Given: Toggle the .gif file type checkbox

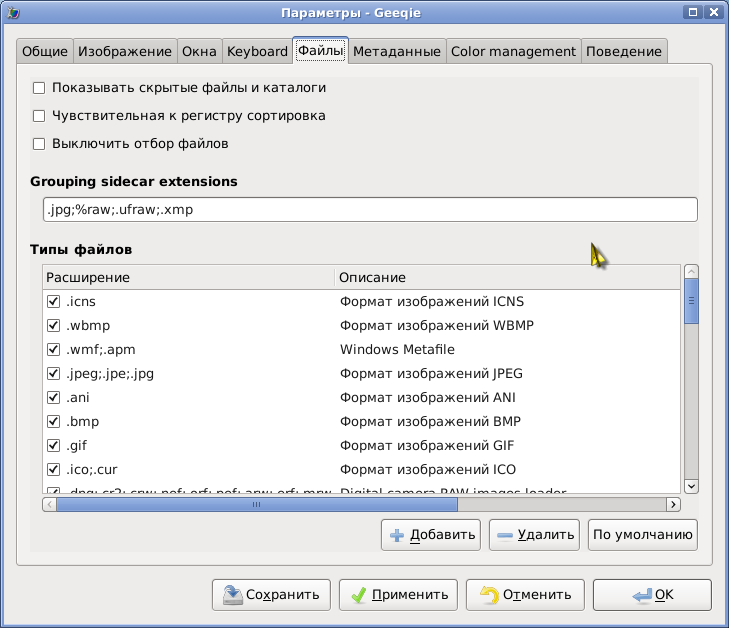Looking at the screenshot, I should click(x=53, y=445).
